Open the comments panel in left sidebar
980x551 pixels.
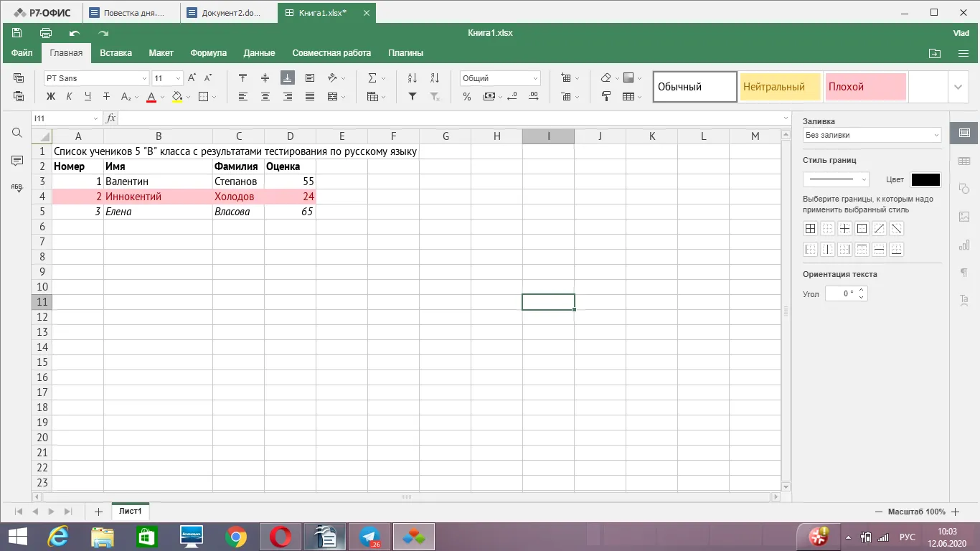17,161
